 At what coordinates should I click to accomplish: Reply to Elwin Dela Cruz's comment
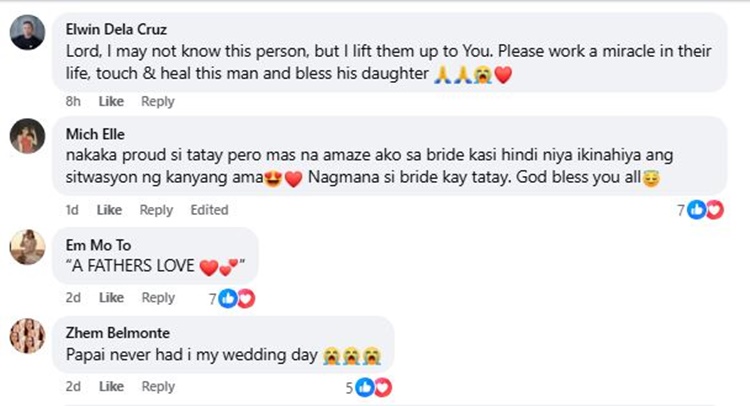click(157, 101)
